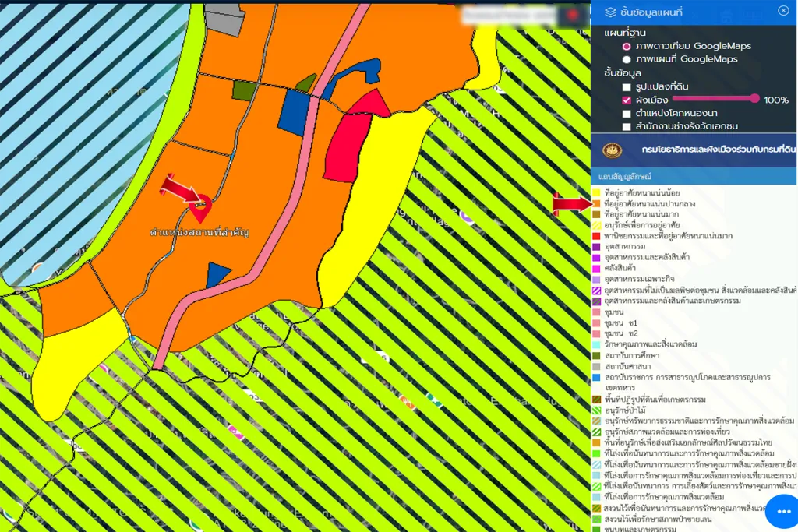
Task: Close the ชั้นข้อมูลแผนที่ panel
Action: (783, 11)
